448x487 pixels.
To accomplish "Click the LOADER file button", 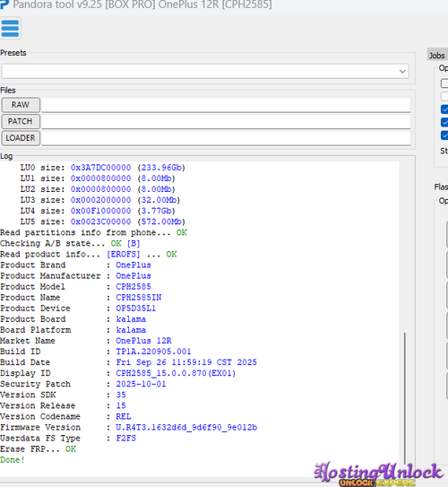I will [21, 138].
